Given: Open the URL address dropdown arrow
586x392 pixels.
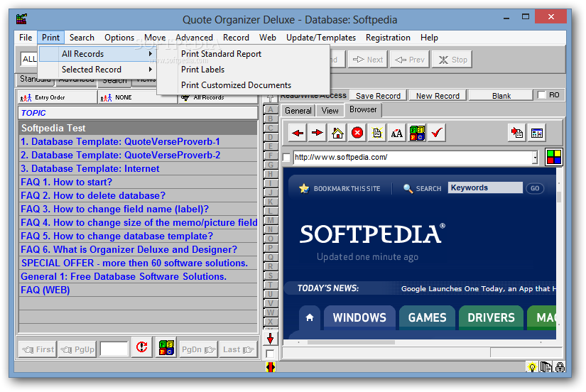Looking at the screenshot, I should coord(535,158).
